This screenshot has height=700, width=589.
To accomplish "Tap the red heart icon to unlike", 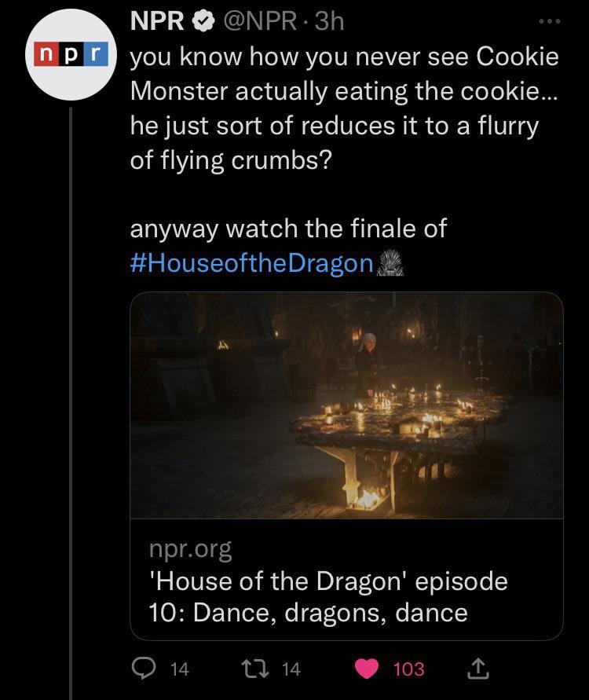I will pos(366,669).
